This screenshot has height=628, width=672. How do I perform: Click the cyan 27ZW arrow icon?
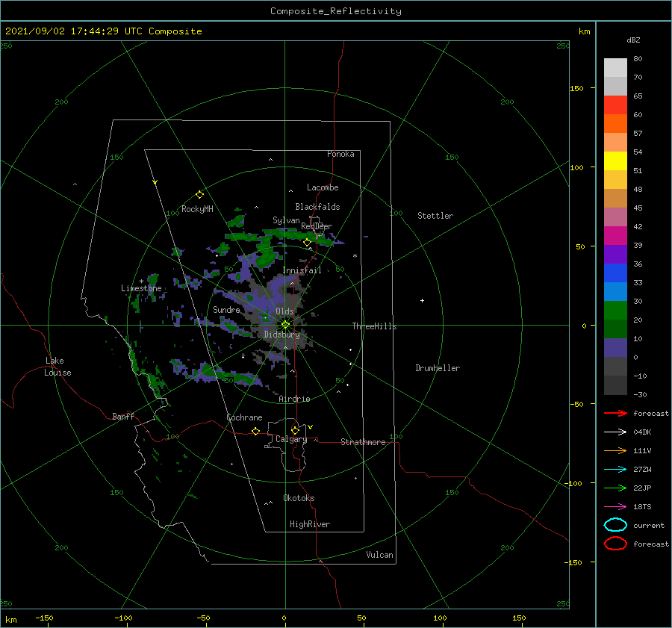(x=615, y=470)
